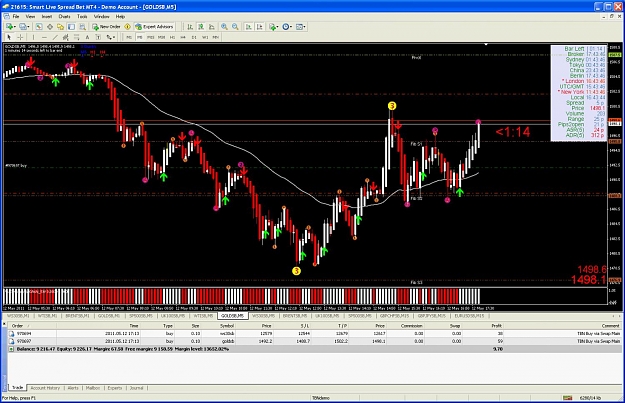The width and height of the screenshot is (625, 403).
Task: Select the Fibonacci Retracement tool
Action: tap(77, 37)
